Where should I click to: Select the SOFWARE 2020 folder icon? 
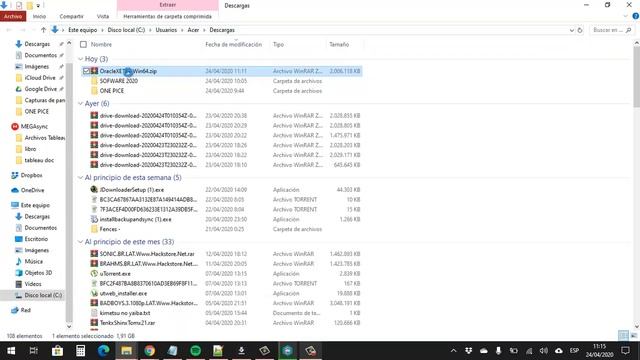[94, 81]
